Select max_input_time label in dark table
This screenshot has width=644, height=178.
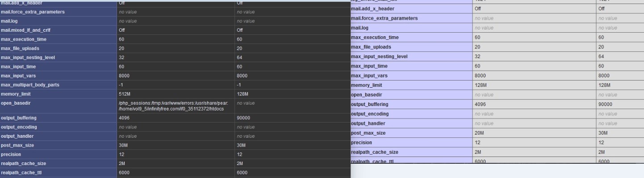coord(18,67)
